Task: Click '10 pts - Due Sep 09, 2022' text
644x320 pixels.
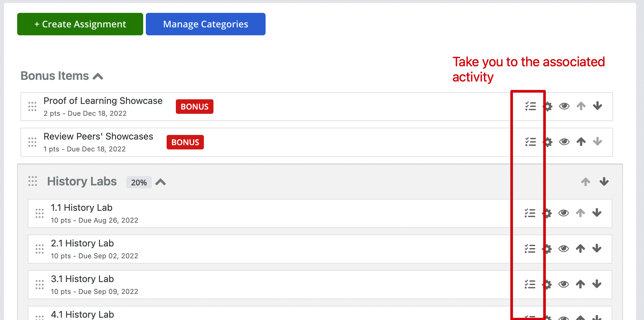Action: click(x=94, y=292)
